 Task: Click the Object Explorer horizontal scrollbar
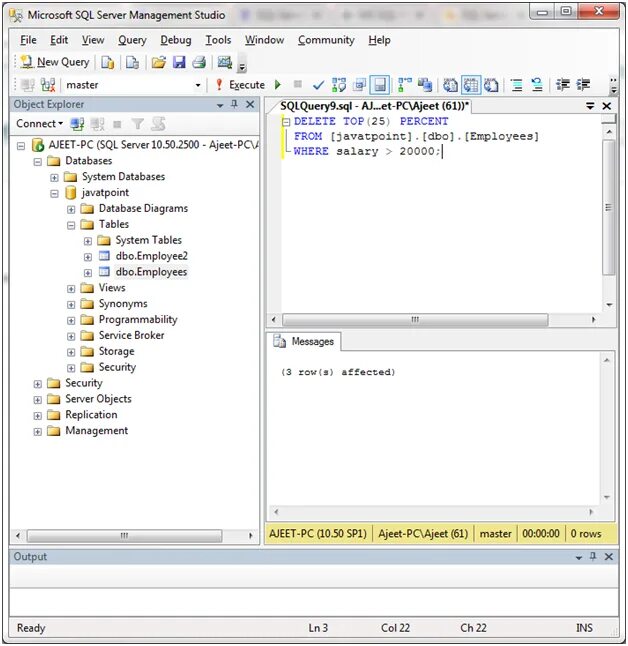click(x=124, y=536)
